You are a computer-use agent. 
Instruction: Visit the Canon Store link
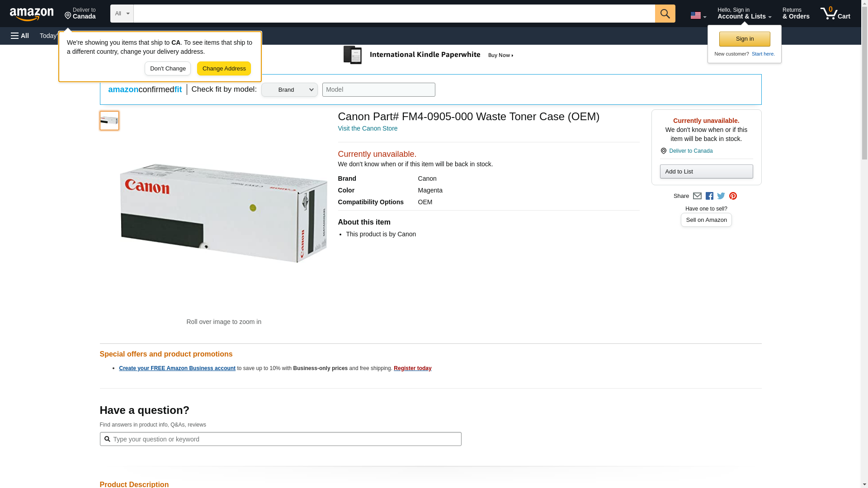pos(368,129)
